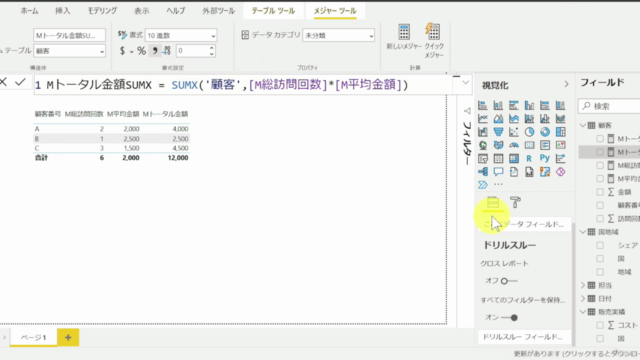Select the filled map visual
640x360 pixels.
[498, 145]
